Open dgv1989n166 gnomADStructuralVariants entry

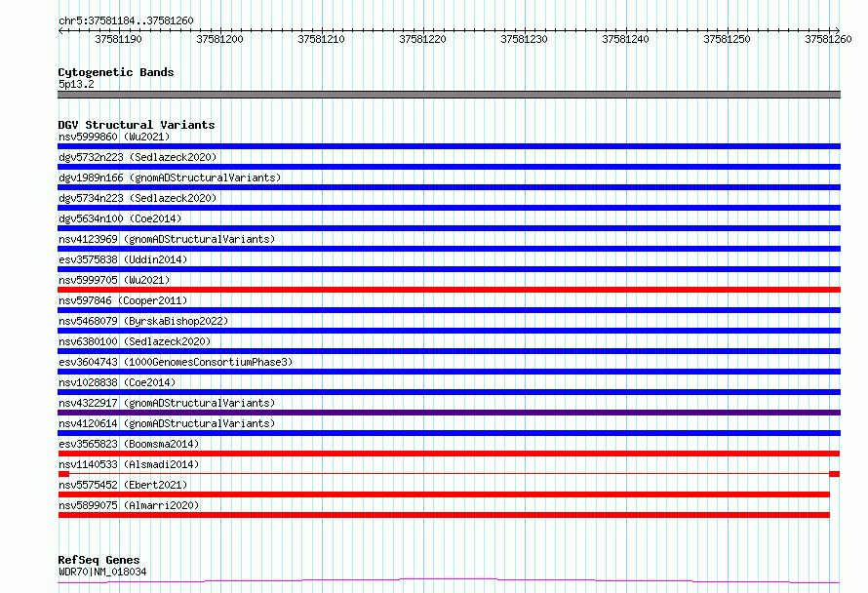tap(170, 178)
